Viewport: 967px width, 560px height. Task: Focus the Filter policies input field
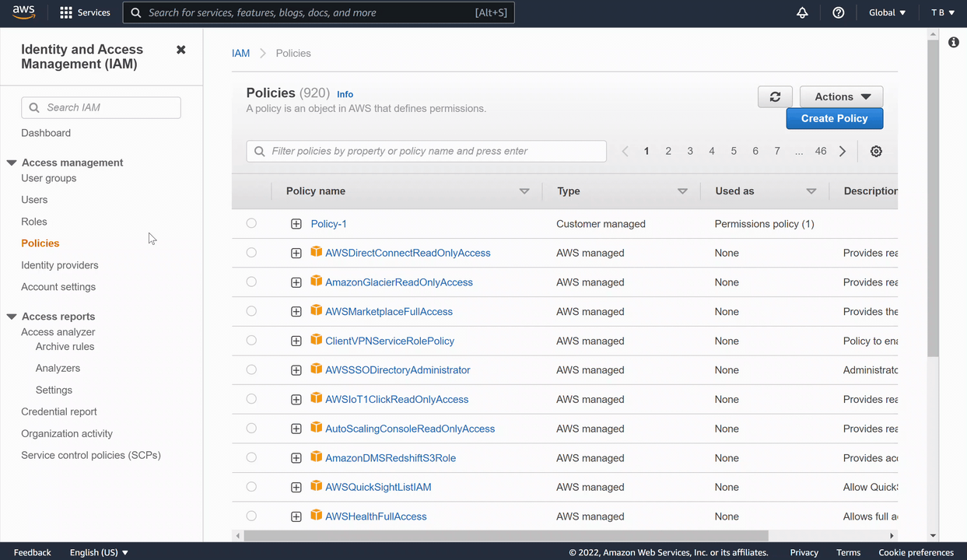click(x=426, y=152)
